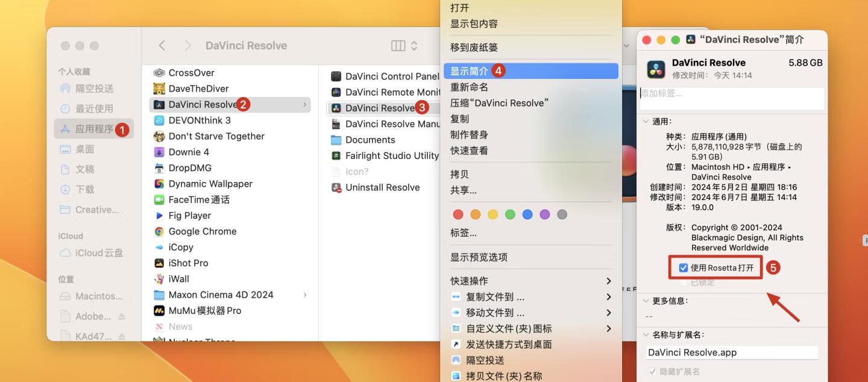The height and width of the screenshot is (382, 868).
Task: Toggle the 已锁定 checkbox
Action: [684, 282]
